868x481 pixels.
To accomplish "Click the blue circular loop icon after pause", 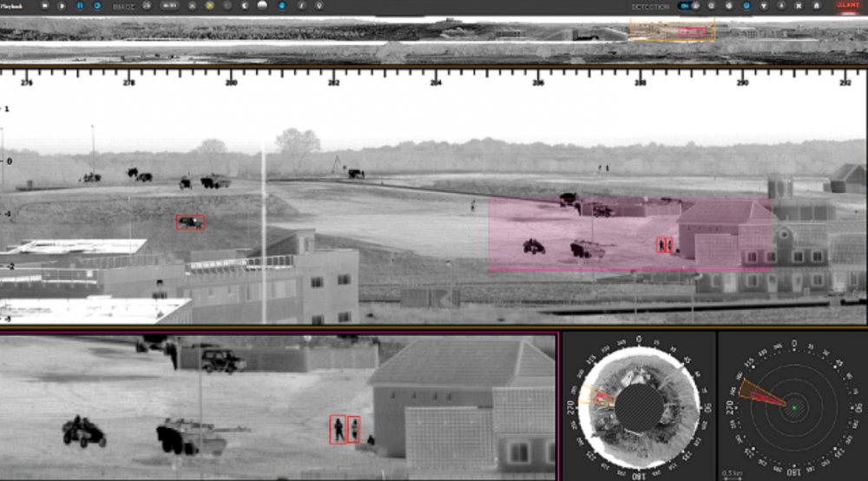I will click(96, 5).
